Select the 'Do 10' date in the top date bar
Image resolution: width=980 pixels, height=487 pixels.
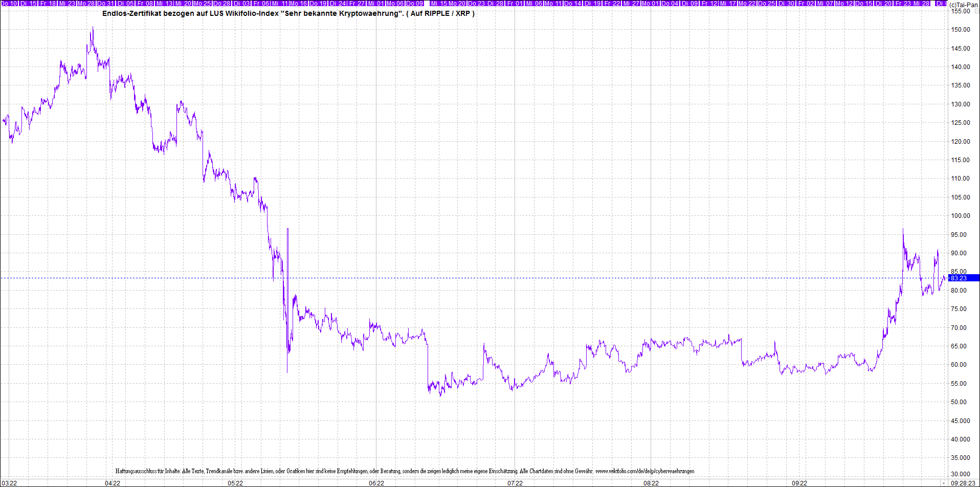click(x=9, y=3)
